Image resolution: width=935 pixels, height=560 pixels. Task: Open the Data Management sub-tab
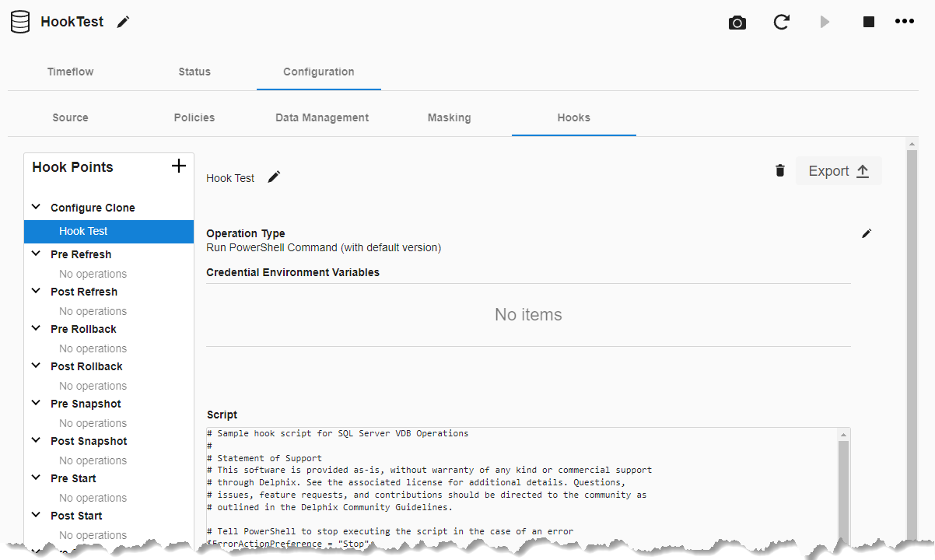tap(322, 117)
